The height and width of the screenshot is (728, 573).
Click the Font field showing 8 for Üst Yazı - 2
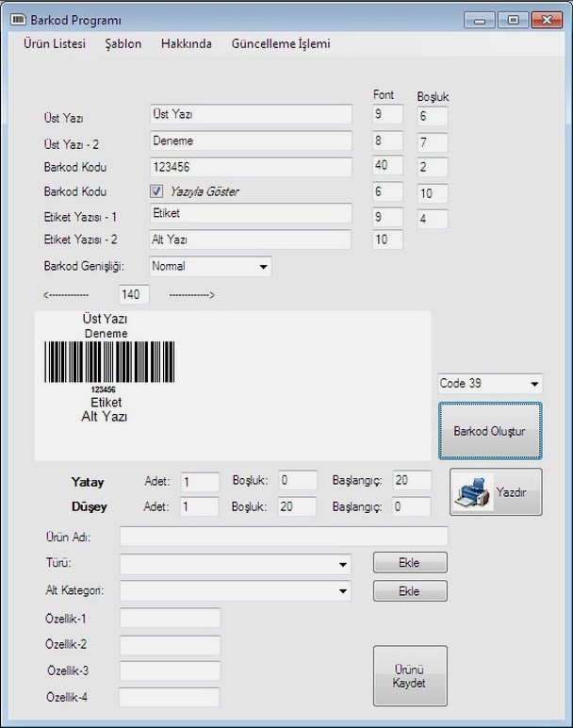[387, 141]
